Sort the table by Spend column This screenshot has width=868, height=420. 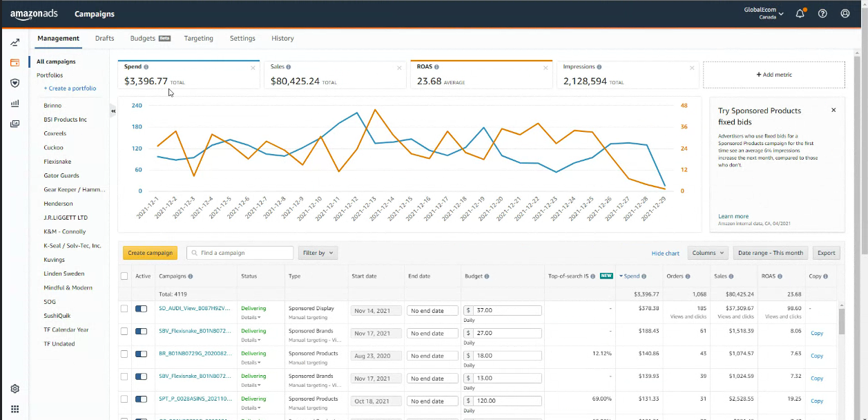[632, 276]
